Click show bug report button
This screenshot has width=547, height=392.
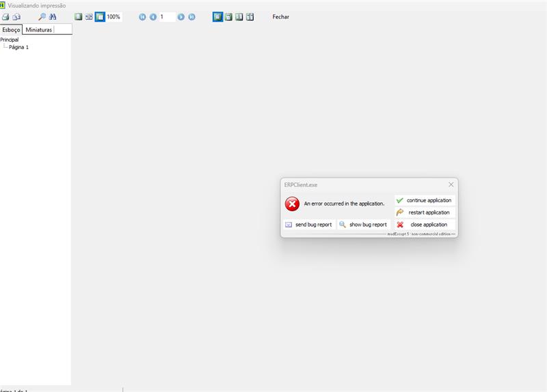click(x=363, y=225)
